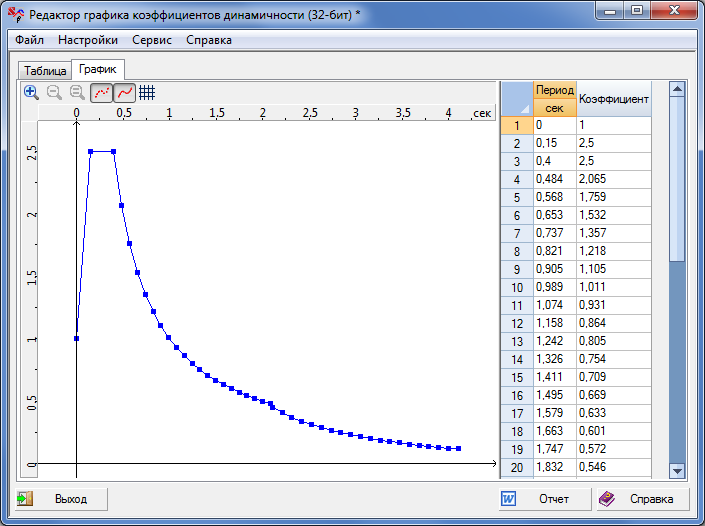Toggle the grid lines icon
The height and width of the screenshot is (526, 705).
click(147, 92)
